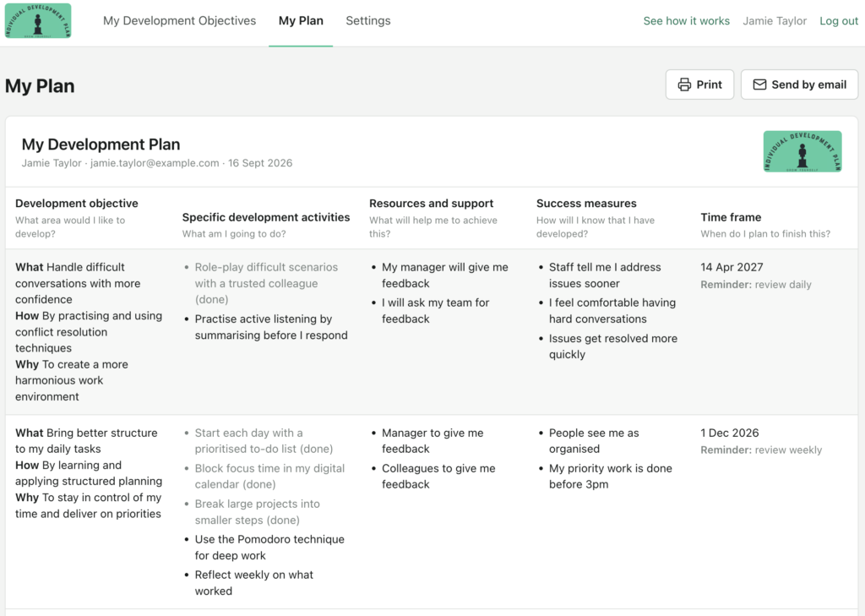This screenshot has height=616, width=865.
Task: Click 'When do I plan to finish this?' hint
Action: pos(765,233)
